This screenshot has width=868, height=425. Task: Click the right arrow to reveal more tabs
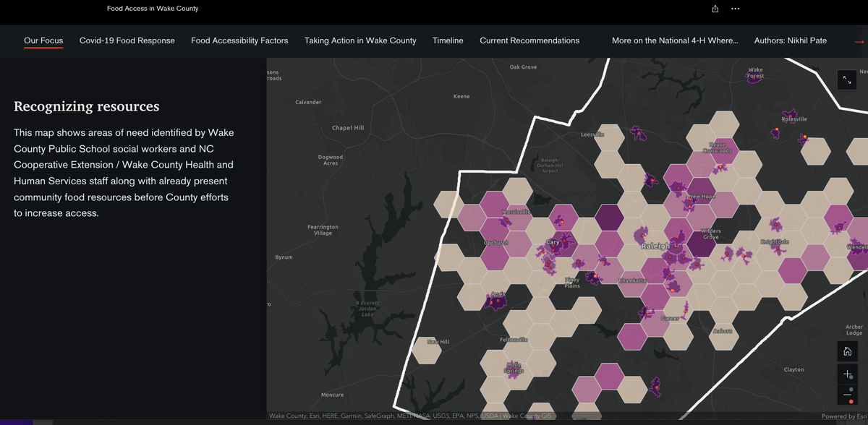pos(859,41)
